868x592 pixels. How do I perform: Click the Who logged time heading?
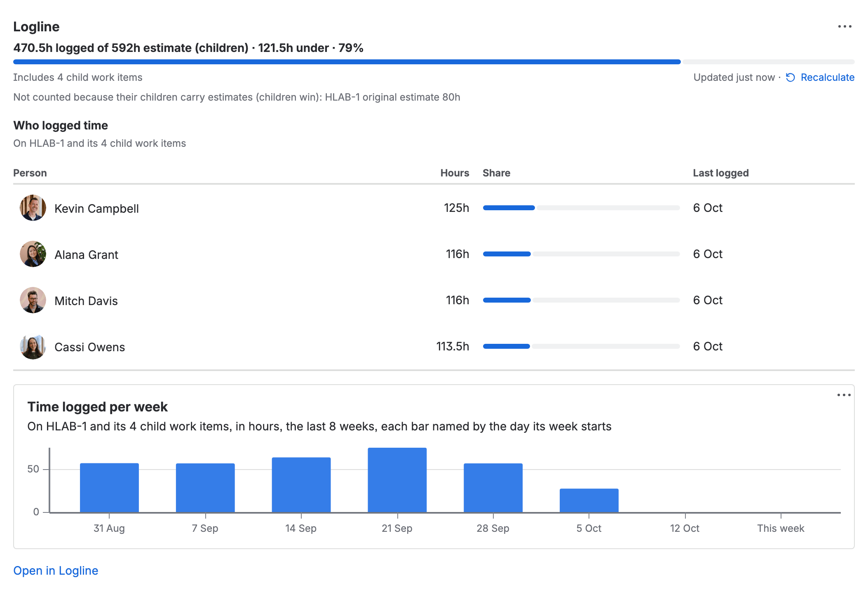[x=61, y=125]
